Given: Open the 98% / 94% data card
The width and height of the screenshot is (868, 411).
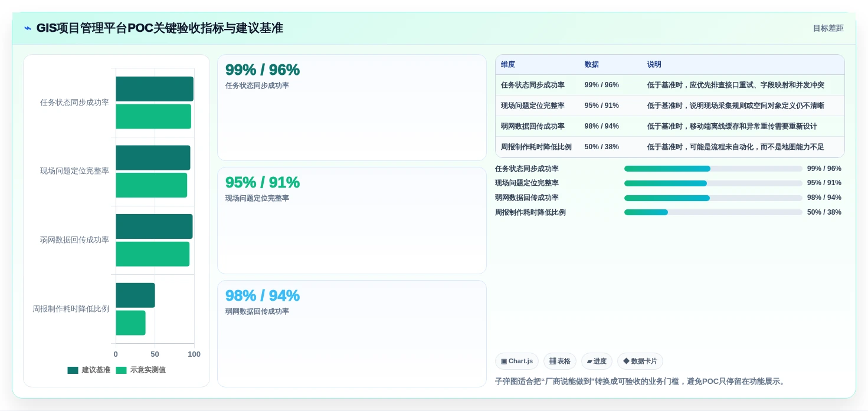Looking at the screenshot, I should click(x=352, y=334).
